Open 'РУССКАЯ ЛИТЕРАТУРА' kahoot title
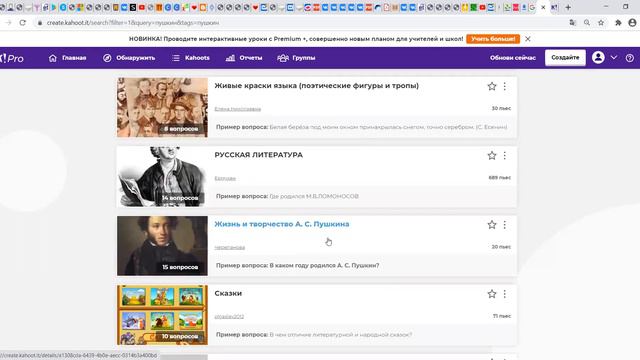640x360 pixels. pyautogui.click(x=259, y=155)
